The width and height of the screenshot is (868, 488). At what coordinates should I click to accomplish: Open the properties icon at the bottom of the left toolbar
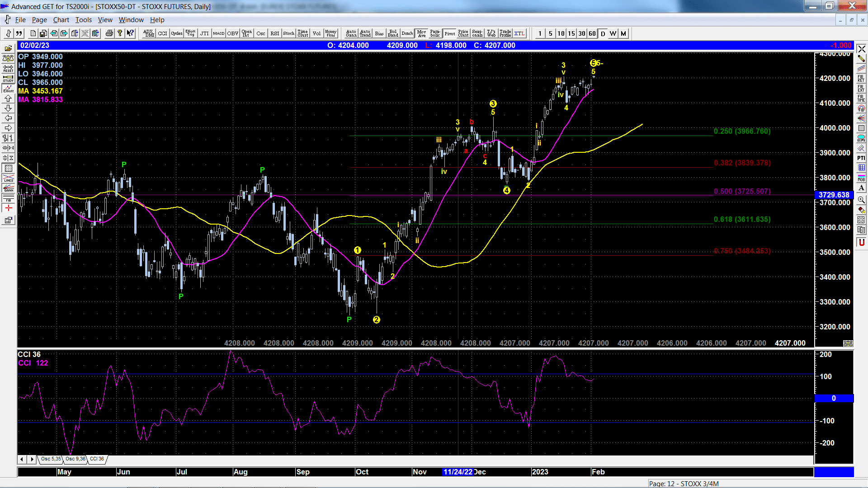(x=8, y=220)
